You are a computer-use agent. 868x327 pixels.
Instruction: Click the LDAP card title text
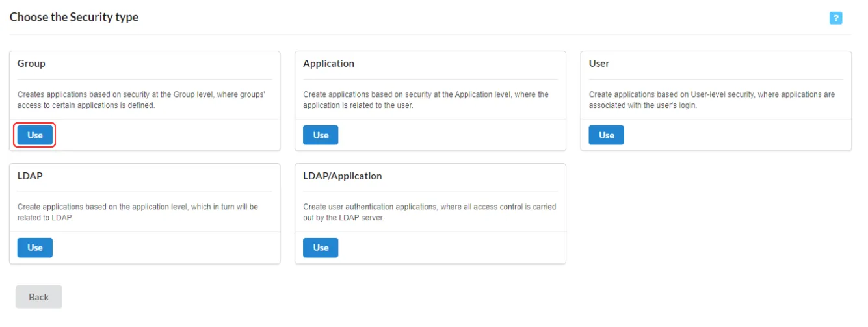tap(30, 176)
